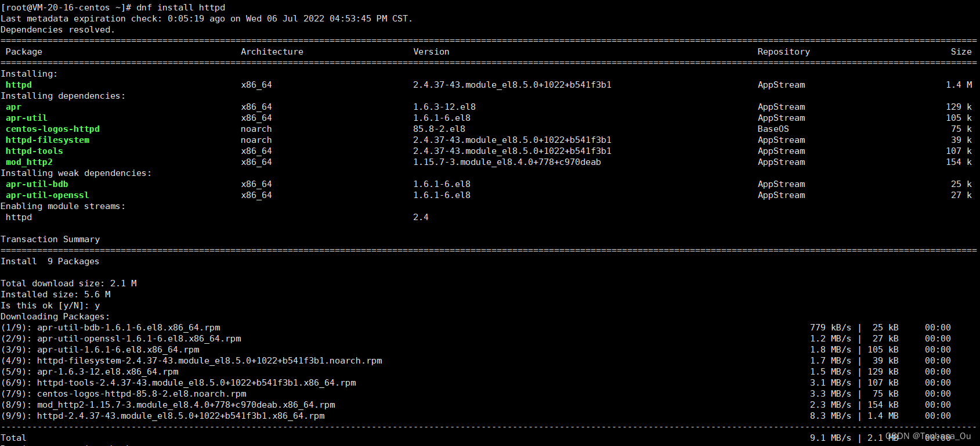Click the 'centos-logos-httpd' package name
The width and height of the screenshot is (980, 446).
(53, 129)
